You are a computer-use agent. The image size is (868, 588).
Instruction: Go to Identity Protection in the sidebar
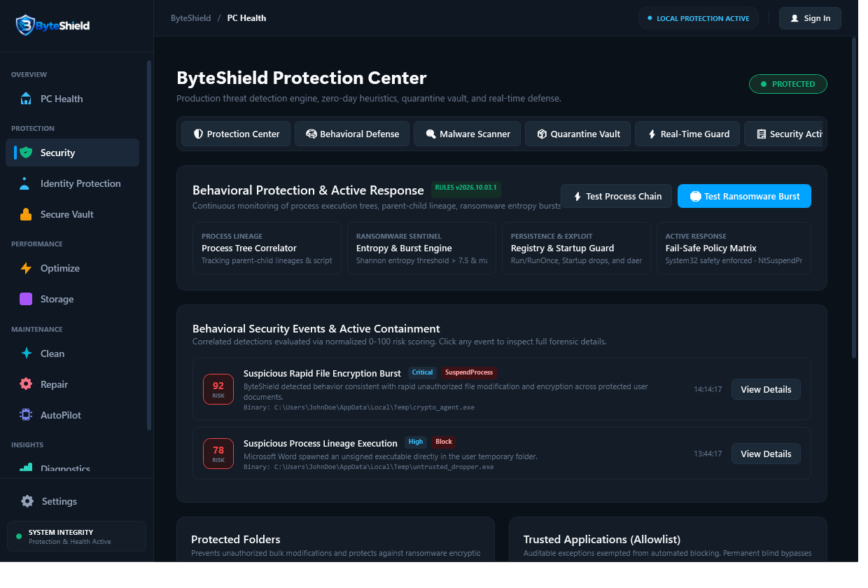coord(72,183)
